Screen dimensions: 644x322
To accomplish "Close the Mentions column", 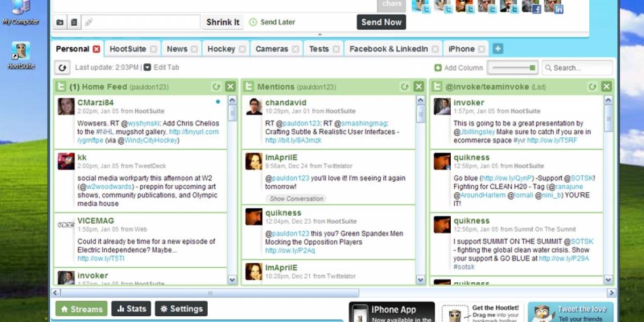I will 419,86.
